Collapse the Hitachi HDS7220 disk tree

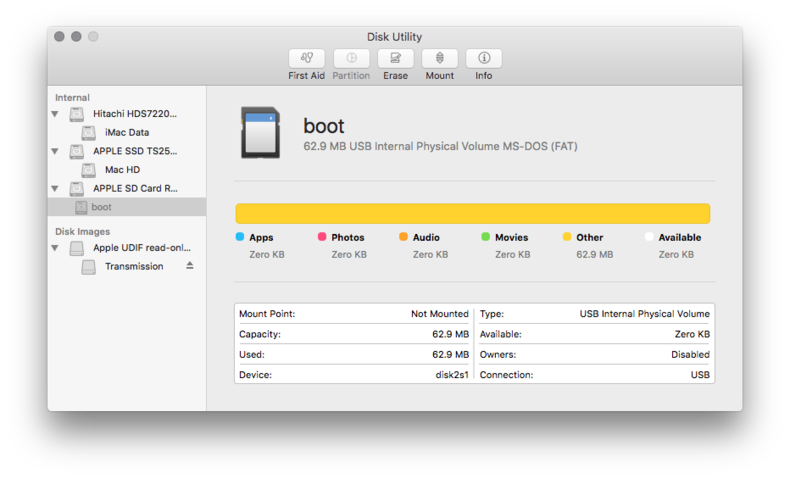click(55, 114)
